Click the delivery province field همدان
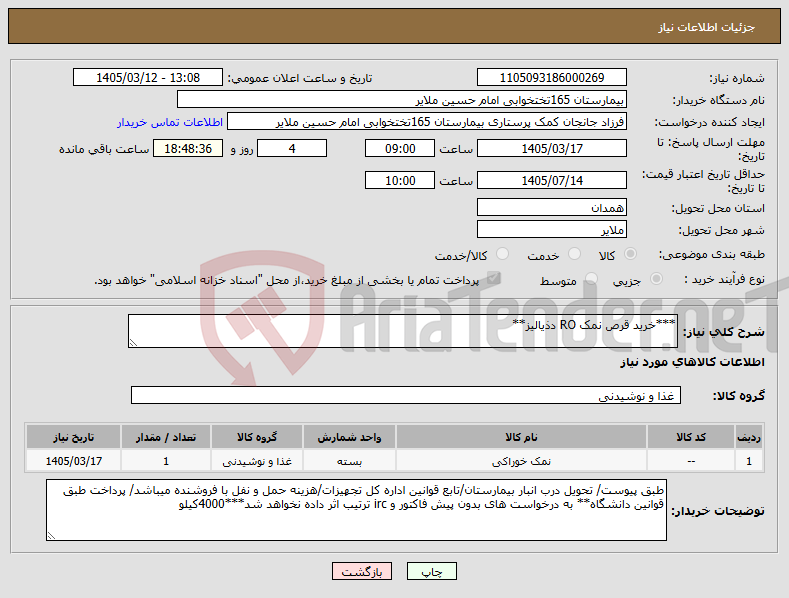789x598 pixels. pyautogui.click(x=551, y=207)
